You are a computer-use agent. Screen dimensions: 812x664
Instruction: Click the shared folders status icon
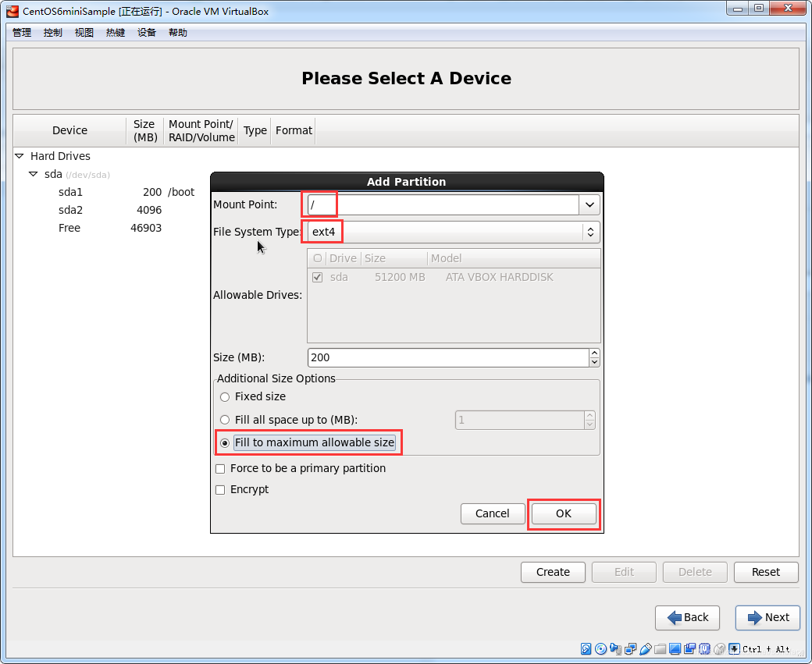(x=660, y=649)
